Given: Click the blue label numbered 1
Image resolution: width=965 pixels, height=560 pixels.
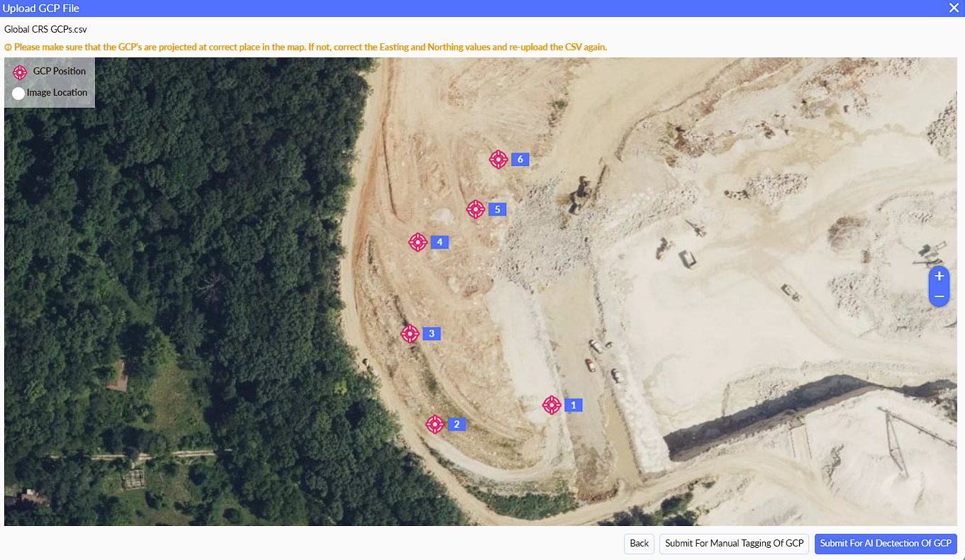Looking at the screenshot, I should (x=573, y=405).
